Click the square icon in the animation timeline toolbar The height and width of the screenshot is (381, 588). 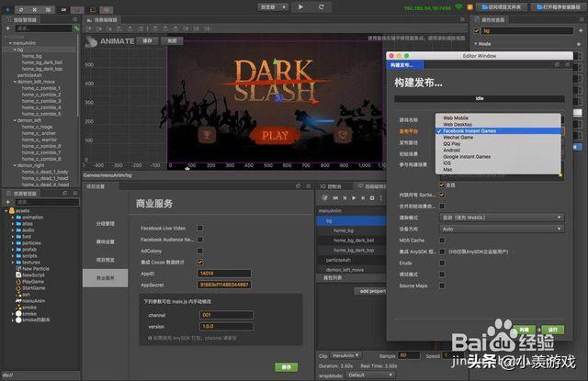372,197
